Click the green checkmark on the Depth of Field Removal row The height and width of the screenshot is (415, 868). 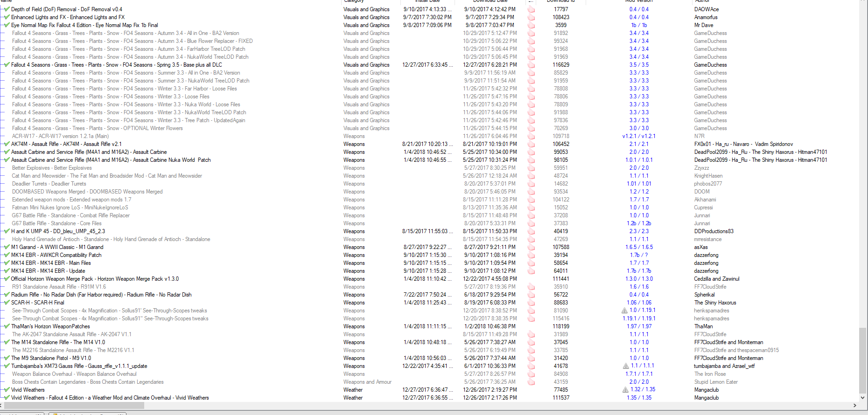7,9
